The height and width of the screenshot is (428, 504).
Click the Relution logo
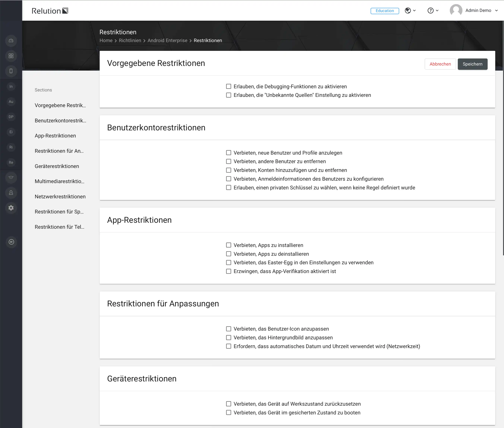50,11
